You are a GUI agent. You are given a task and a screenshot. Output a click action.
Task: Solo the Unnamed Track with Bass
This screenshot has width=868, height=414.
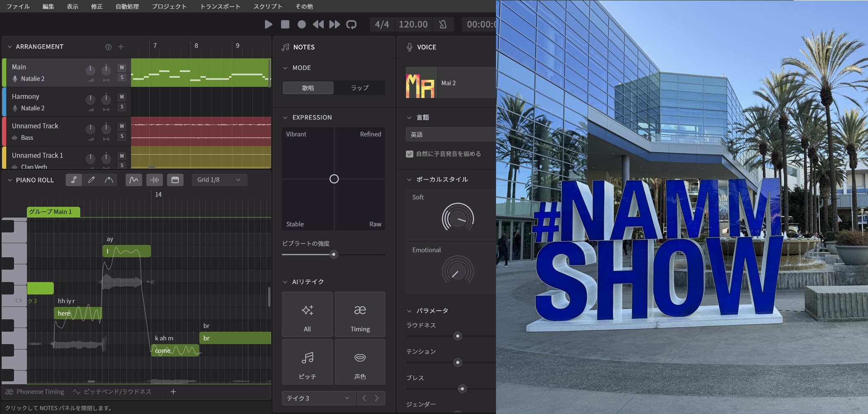pos(122,136)
